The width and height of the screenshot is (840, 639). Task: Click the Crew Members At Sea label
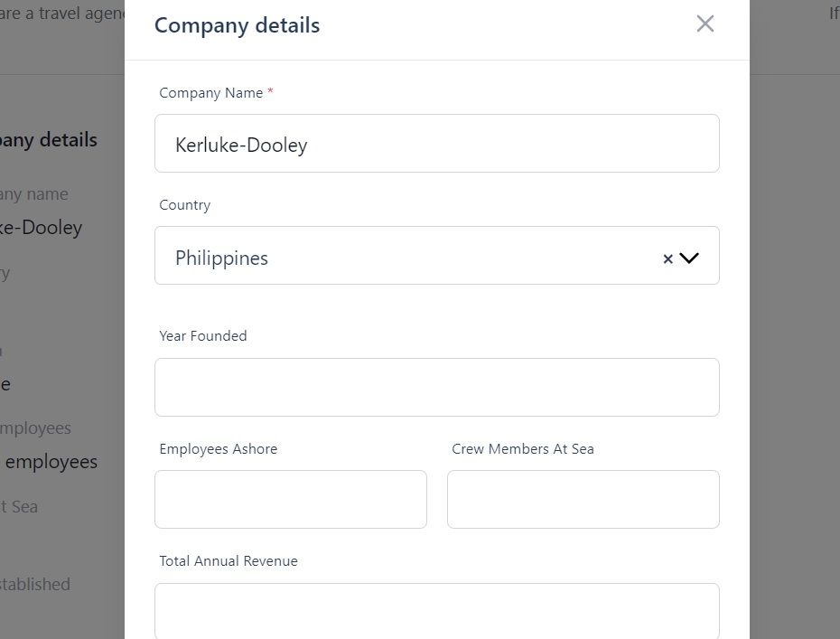coord(522,448)
